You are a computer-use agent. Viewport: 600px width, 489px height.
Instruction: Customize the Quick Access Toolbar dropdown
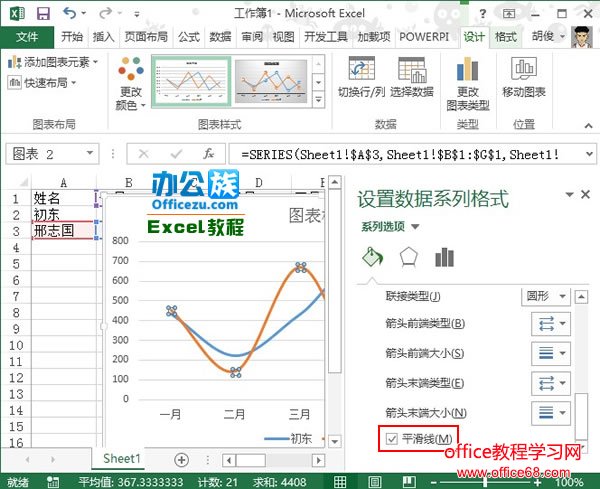click(x=137, y=14)
